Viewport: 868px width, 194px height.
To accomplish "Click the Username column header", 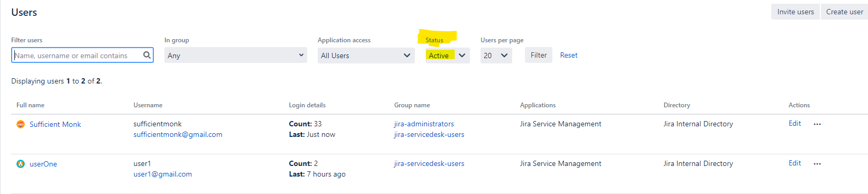I will pos(148,105).
